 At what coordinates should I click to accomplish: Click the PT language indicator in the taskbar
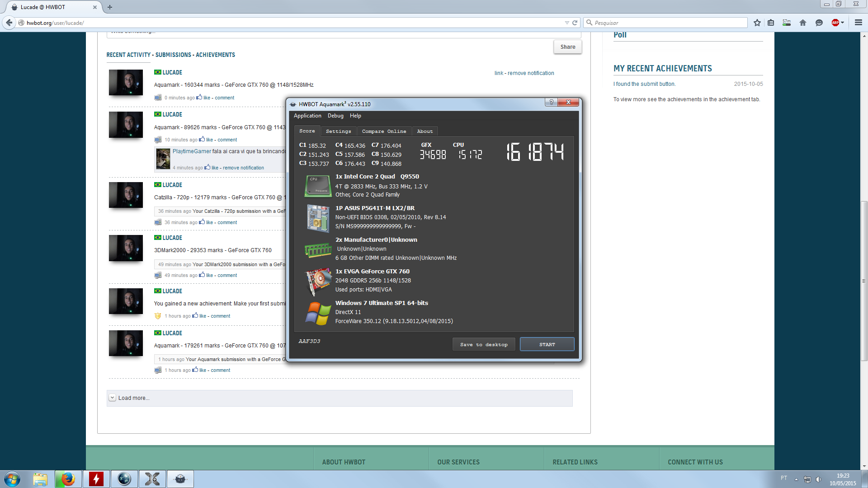tap(783, 478)
